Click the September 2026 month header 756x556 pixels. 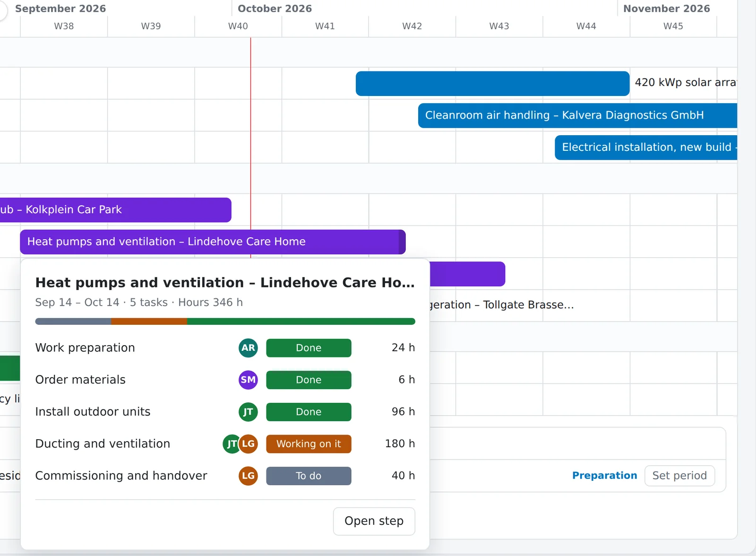coord(60,9)
